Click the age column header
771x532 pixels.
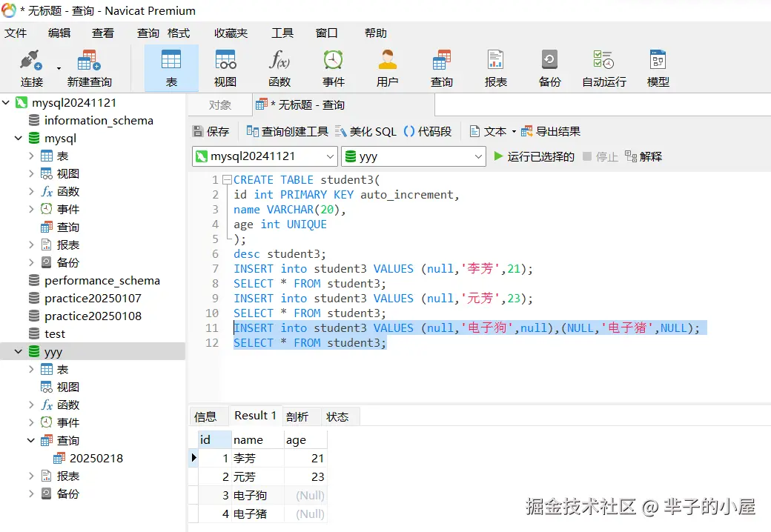[305, 439]
